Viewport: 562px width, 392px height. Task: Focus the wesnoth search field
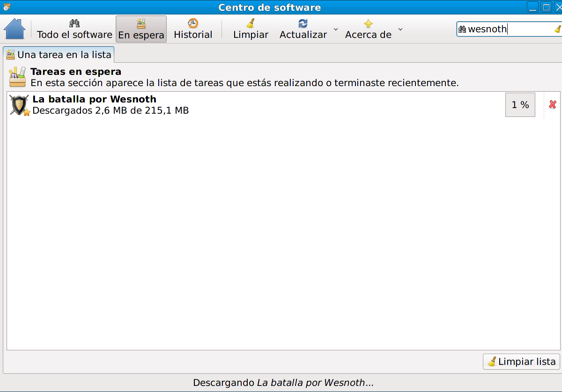(510, 29)
